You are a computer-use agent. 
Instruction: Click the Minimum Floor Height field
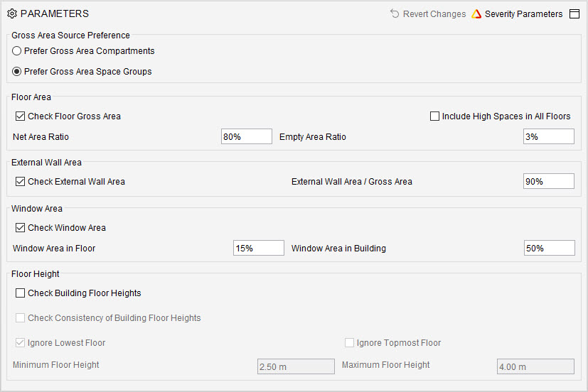296,366
